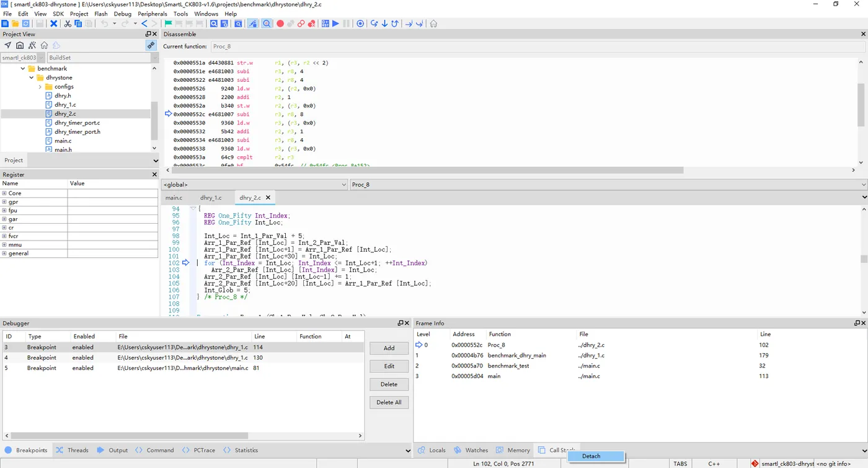Close the Project View panel

coord(155,34)
